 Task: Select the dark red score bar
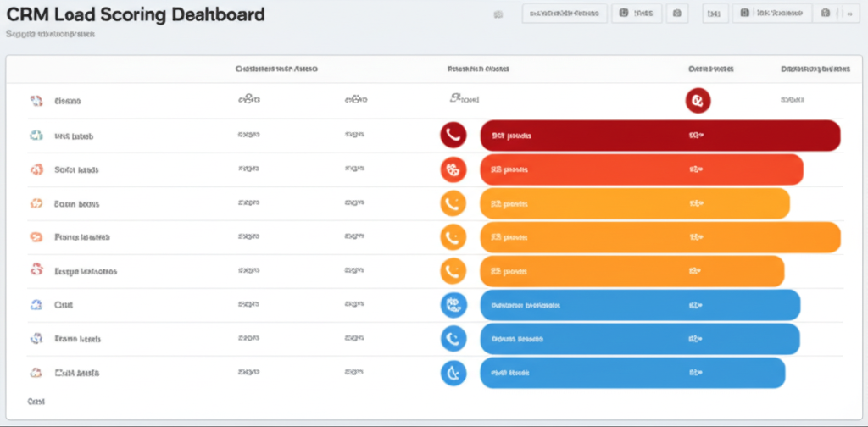click(x=660, y=136)
